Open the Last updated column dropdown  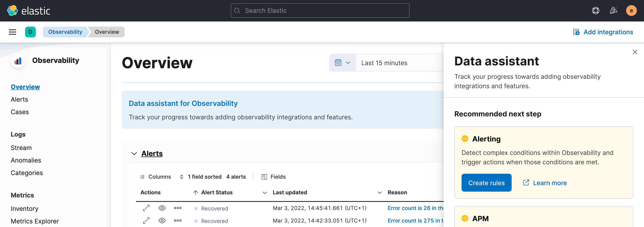click(264, 193)
